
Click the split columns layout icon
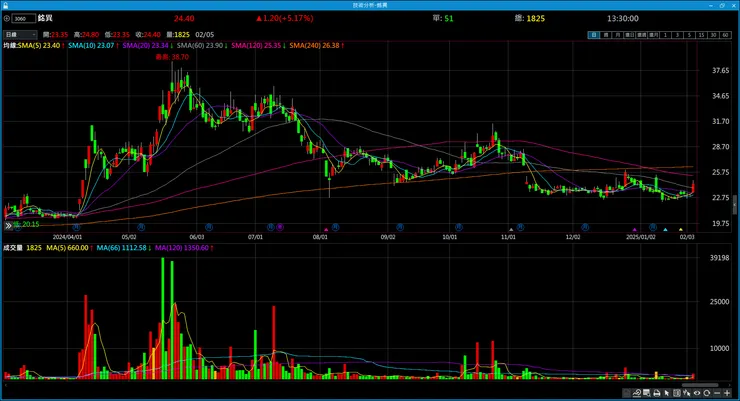(677, 393)
